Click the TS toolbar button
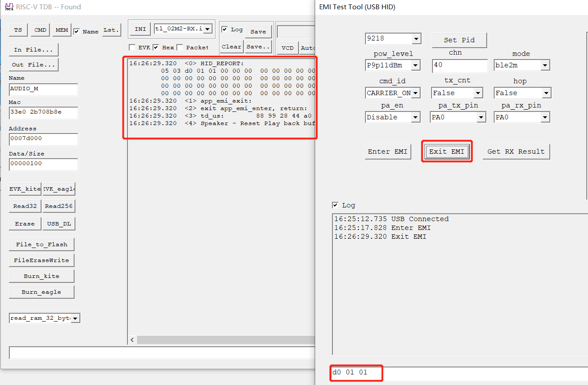This screenshot has width=588, height=385. point(18,30)
